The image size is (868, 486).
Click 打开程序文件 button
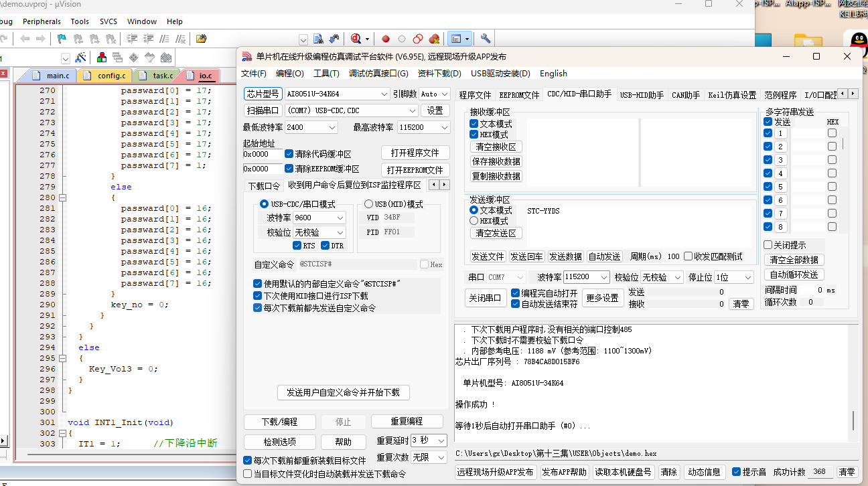[x=415, y=153]
